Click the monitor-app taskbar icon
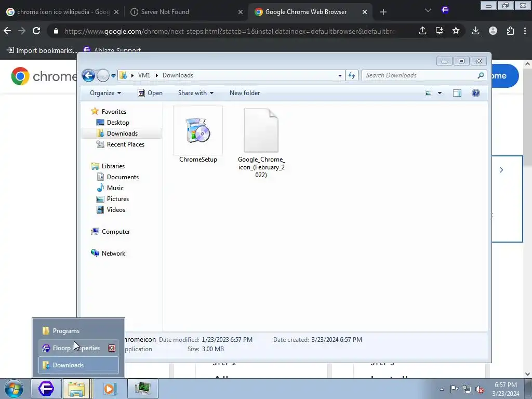Viewport: 532px width, 399px height. (x=142, y=389)
